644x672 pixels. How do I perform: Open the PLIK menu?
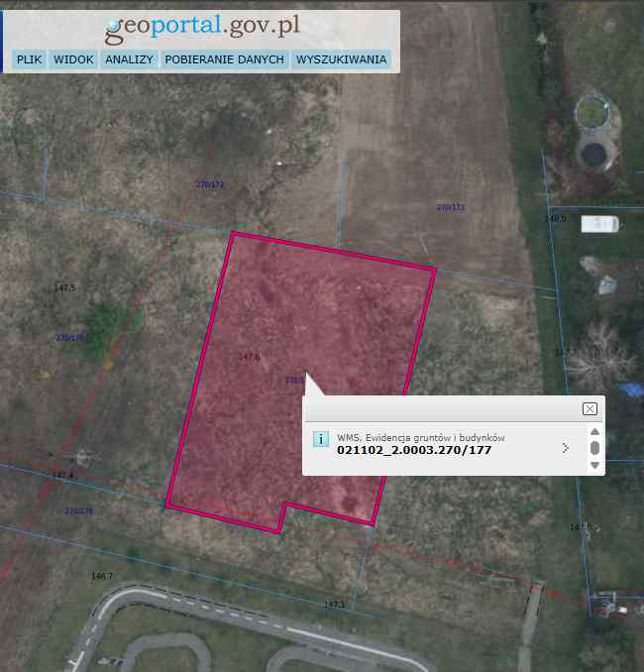click(29, 59)
